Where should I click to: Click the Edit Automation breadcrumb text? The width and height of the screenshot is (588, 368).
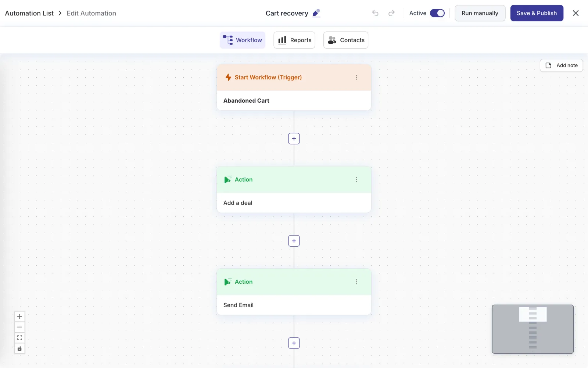tap(92, 13)
